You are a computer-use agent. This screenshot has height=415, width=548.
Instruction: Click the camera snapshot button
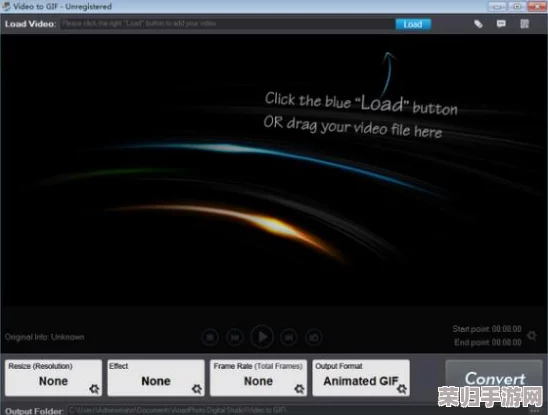[313, 337]
